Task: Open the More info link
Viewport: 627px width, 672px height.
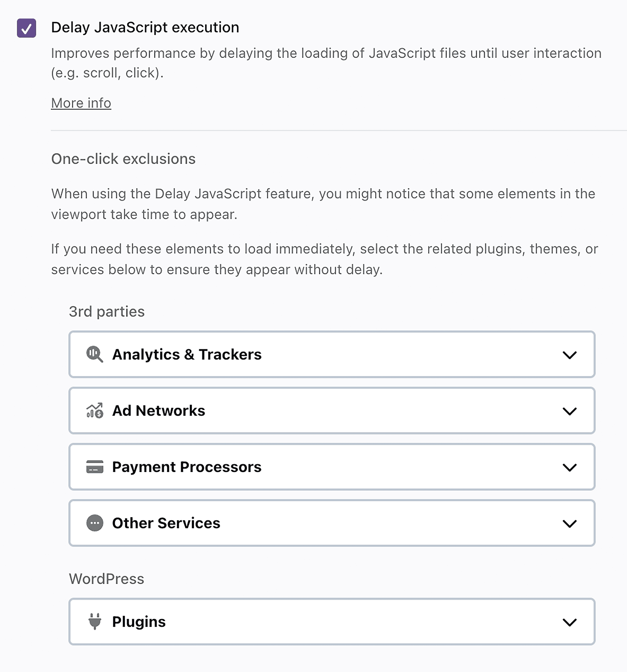Action: [80, 103]
